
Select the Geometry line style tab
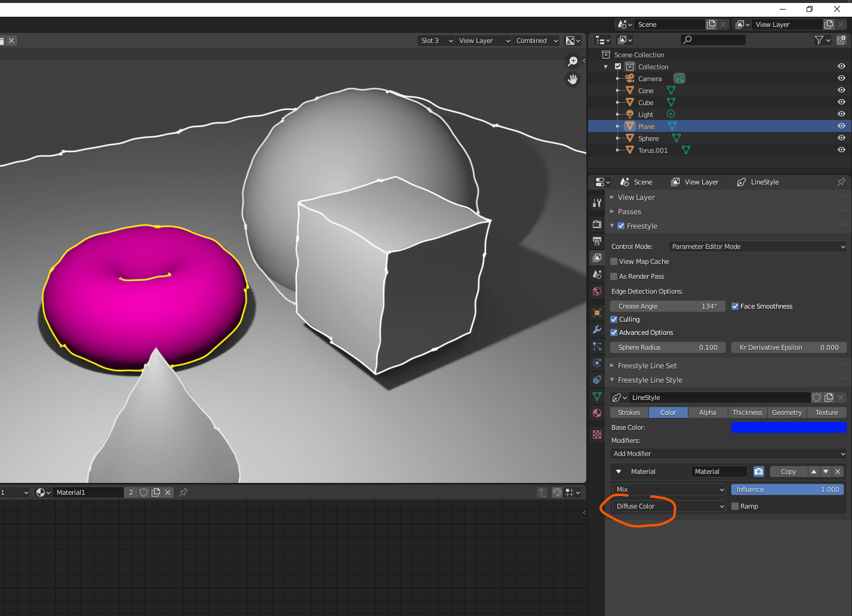click(x=786, y=412)
